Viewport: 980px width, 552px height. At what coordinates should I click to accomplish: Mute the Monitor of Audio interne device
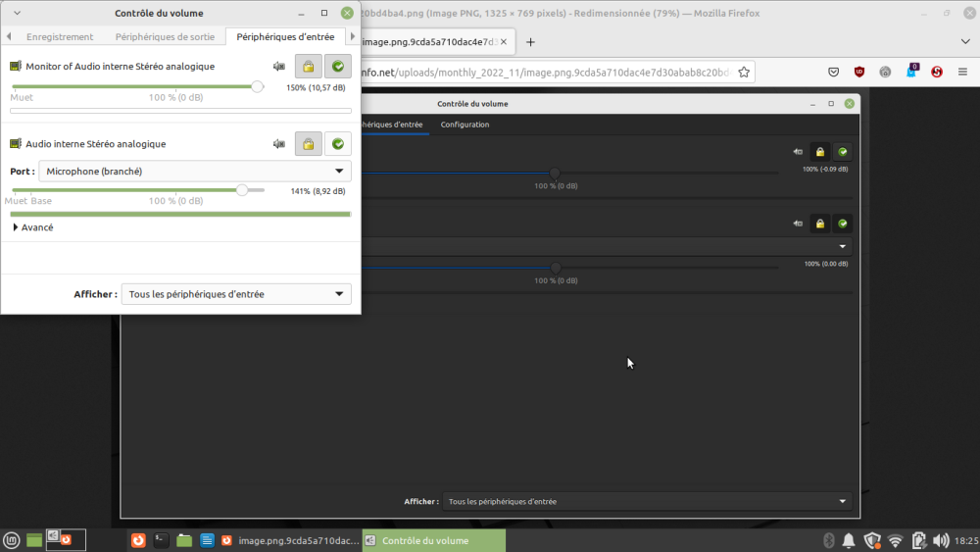click(279, 67)
